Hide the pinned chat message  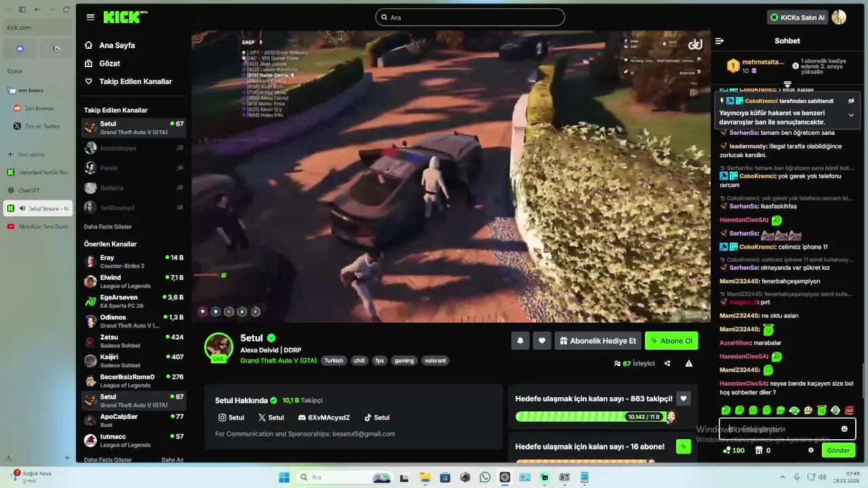point(851,101)
